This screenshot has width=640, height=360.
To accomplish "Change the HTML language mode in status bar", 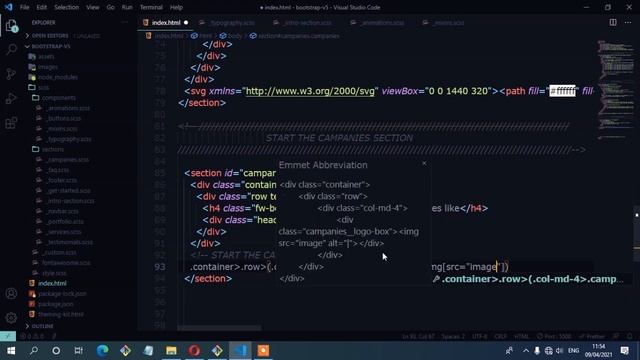I will [521, 337].
